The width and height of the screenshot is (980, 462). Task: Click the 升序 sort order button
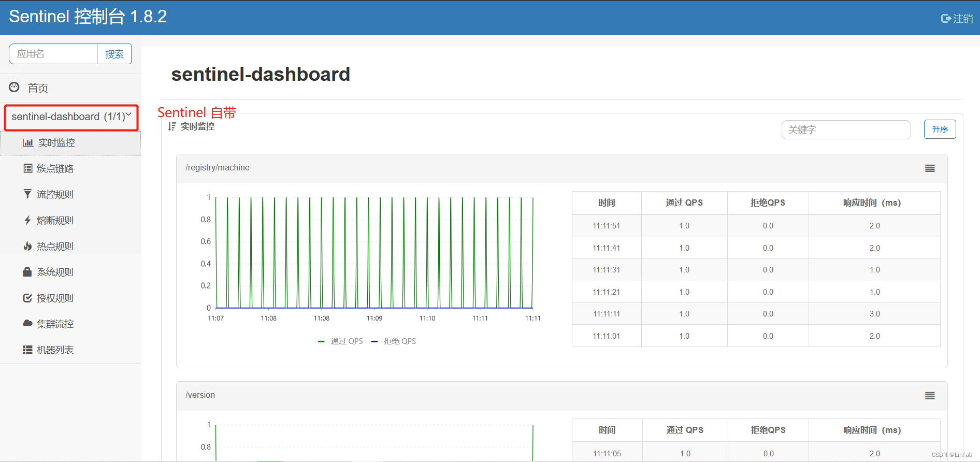tap(940, 129)
